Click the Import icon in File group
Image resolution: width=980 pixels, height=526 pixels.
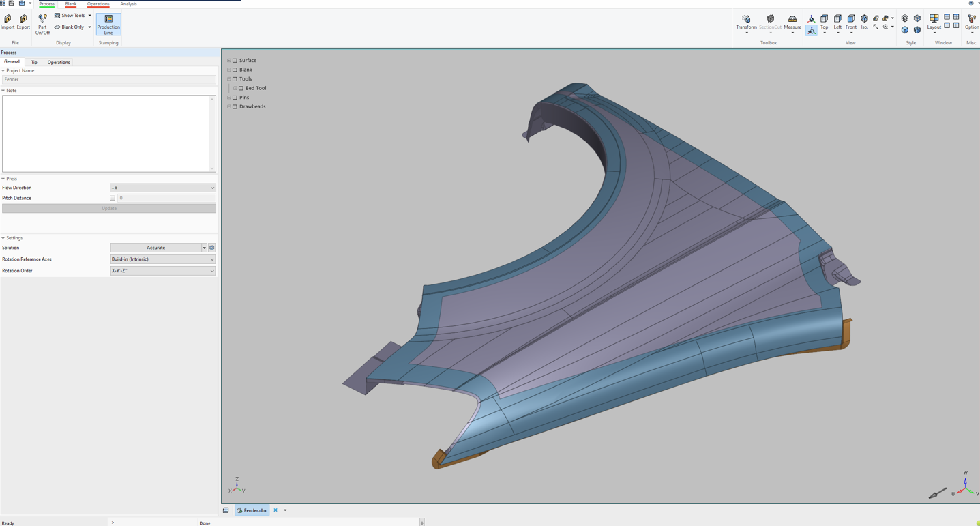8,23
